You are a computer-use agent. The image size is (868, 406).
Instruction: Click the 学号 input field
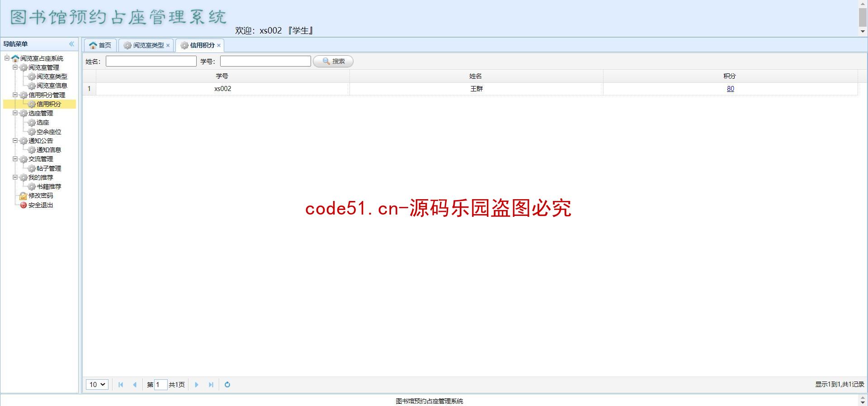click(265, 61)
